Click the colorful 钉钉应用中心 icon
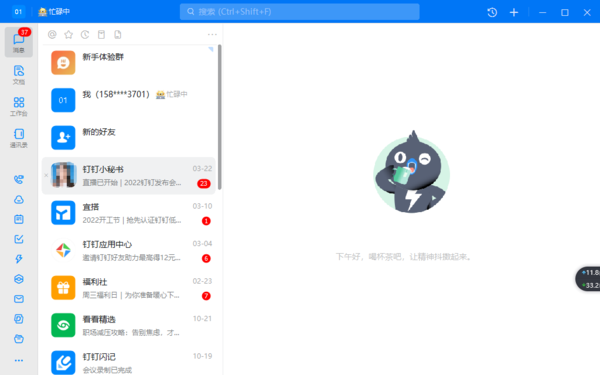 (x=63, y=250)
